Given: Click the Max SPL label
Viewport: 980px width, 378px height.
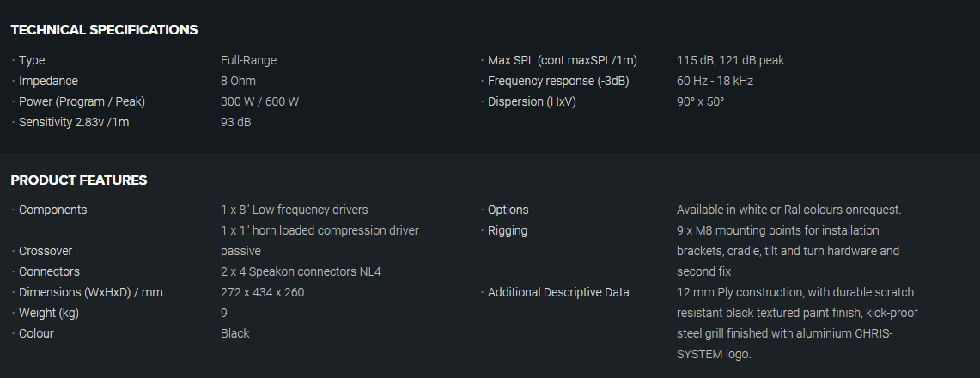Looking at the screenshot, I should (x=563, y=60).
